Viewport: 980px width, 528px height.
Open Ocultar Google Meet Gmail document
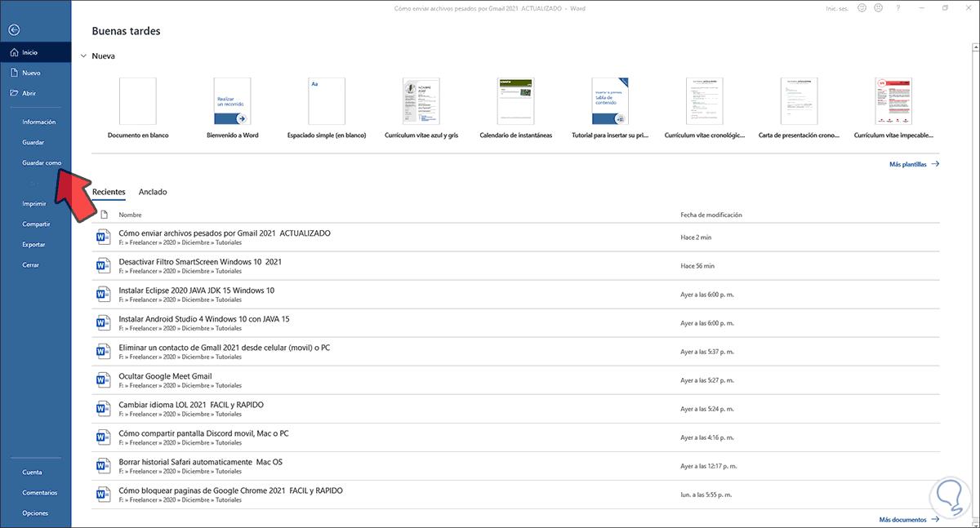tap(516, 380)
